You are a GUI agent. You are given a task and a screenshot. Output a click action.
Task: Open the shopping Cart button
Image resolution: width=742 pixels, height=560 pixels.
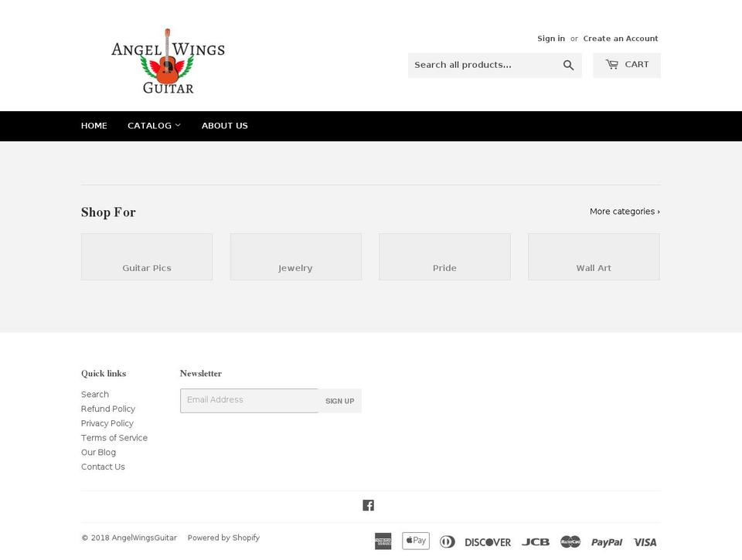(x=627, y=66)
